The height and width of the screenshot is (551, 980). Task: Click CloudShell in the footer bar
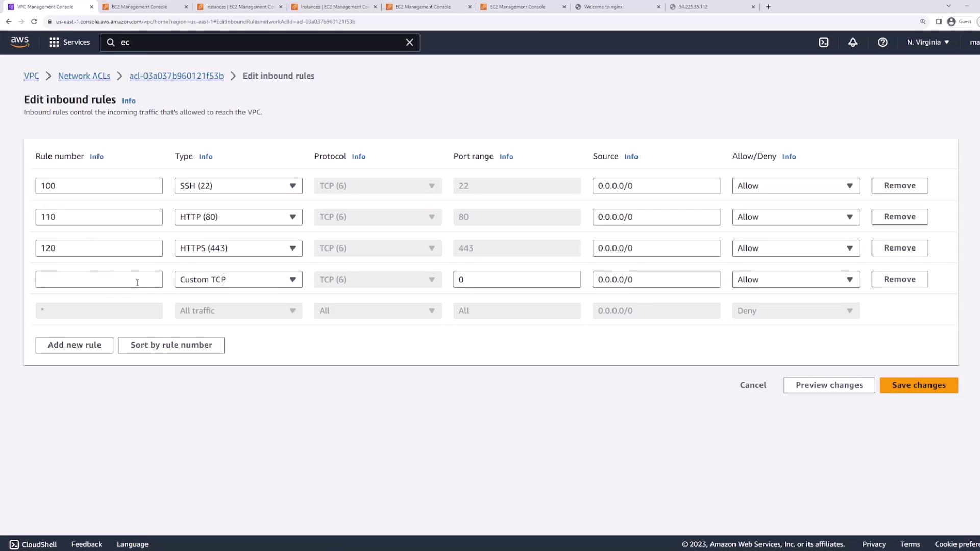click(33, 544)
